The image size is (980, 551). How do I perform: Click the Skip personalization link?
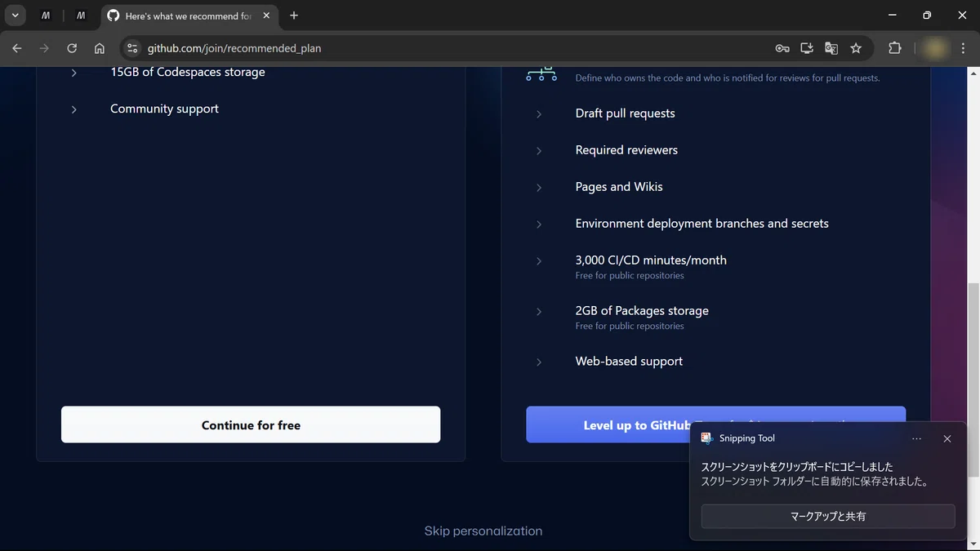483,531
